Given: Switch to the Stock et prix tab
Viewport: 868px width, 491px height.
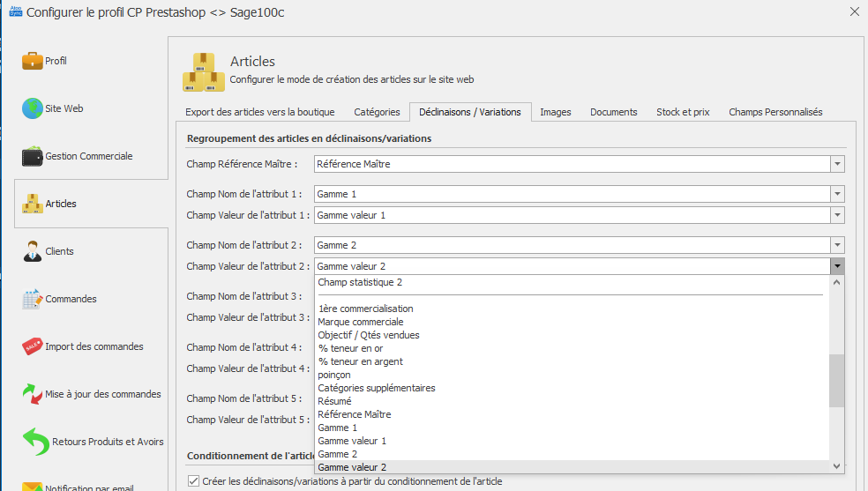Looking at the screenshot, I should 683,112.
